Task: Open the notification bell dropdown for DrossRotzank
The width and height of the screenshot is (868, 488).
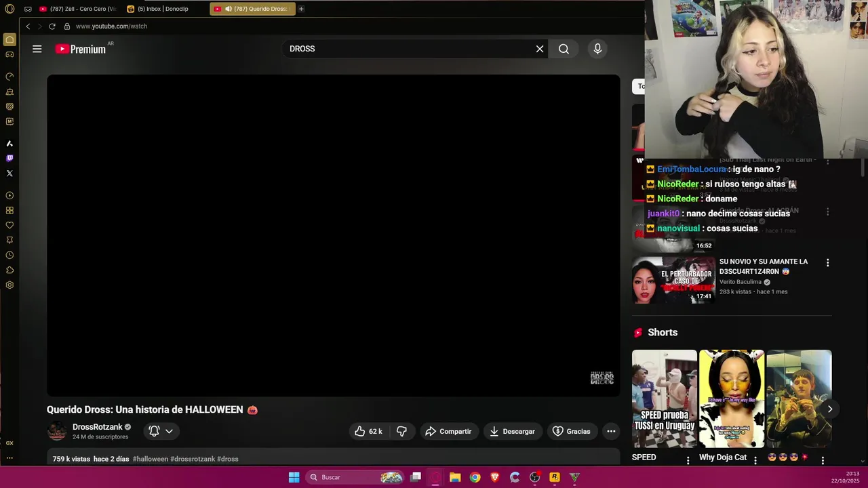Action: 161,431
